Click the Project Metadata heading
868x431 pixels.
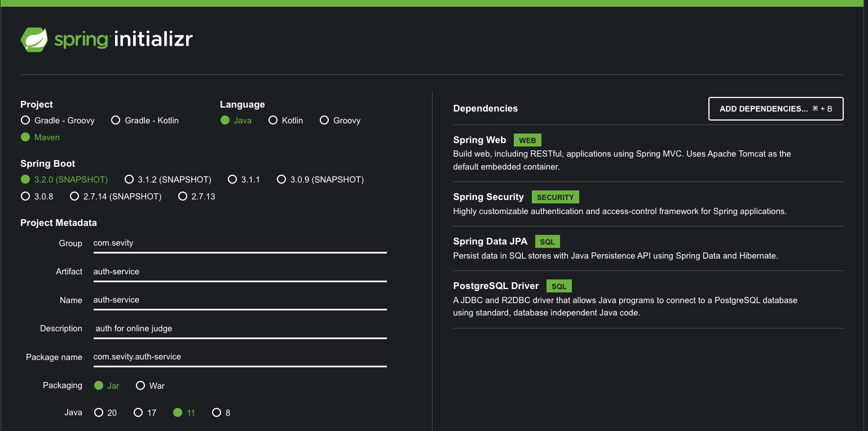(59, 223)
